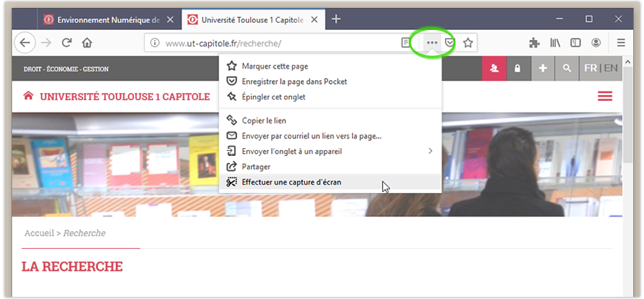The width and height of the screenshot is (644, 299).
Task: Choose Marquer cette page
Action: (x=330, y=66)
